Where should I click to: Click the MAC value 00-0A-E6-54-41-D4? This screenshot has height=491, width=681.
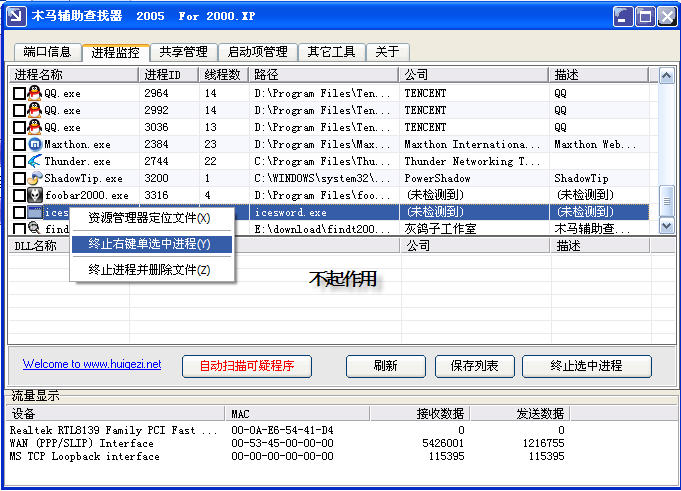pyautogui.click(x=282, y=430)
